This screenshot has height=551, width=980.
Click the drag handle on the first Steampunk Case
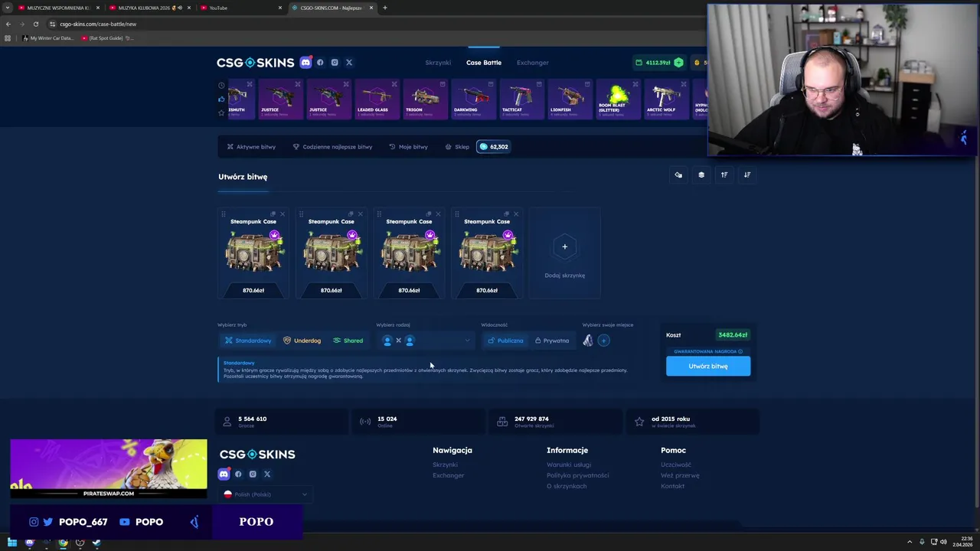point(224,214)
